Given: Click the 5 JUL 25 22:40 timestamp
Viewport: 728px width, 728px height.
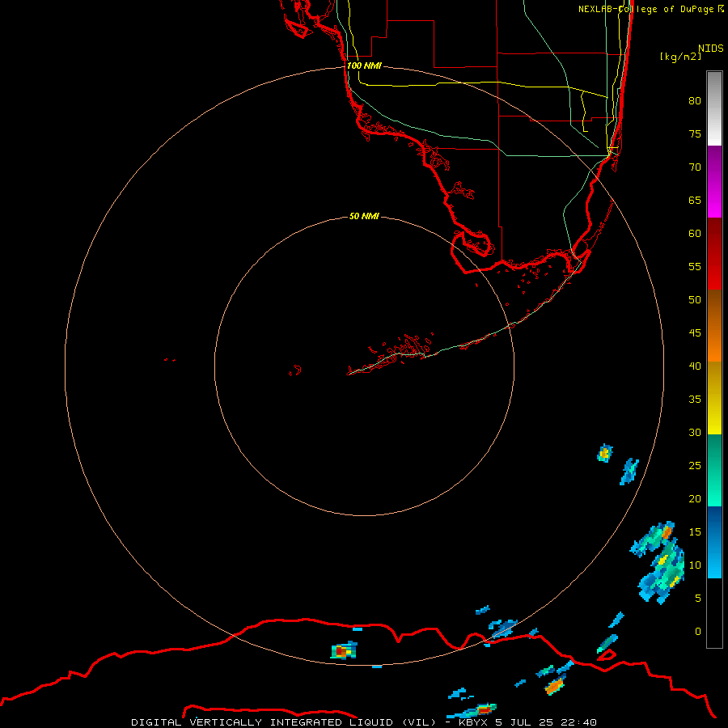Looking at the screenshot, I should coord(545,722).
